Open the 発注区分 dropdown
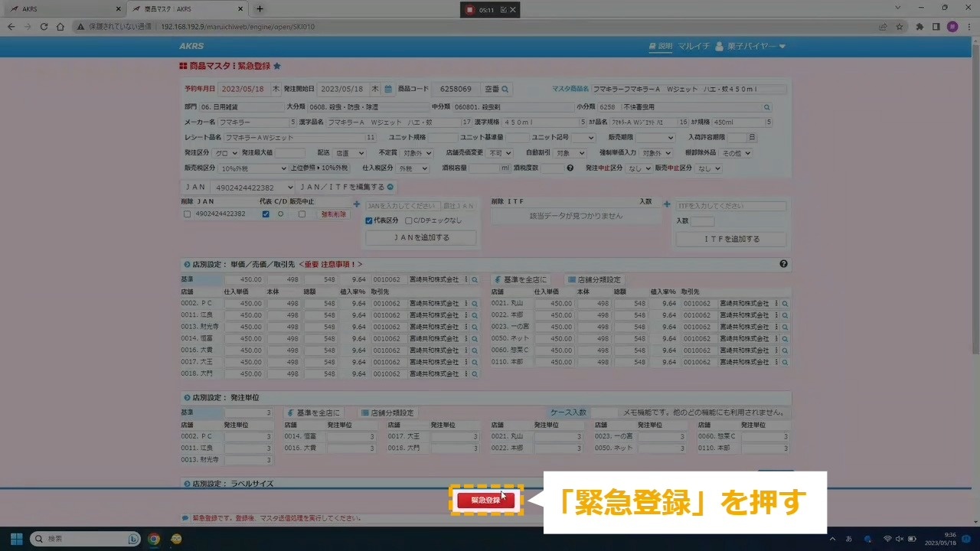Image resolution: width=980 pixels, height=551 pixels. (x=226, y=153)
